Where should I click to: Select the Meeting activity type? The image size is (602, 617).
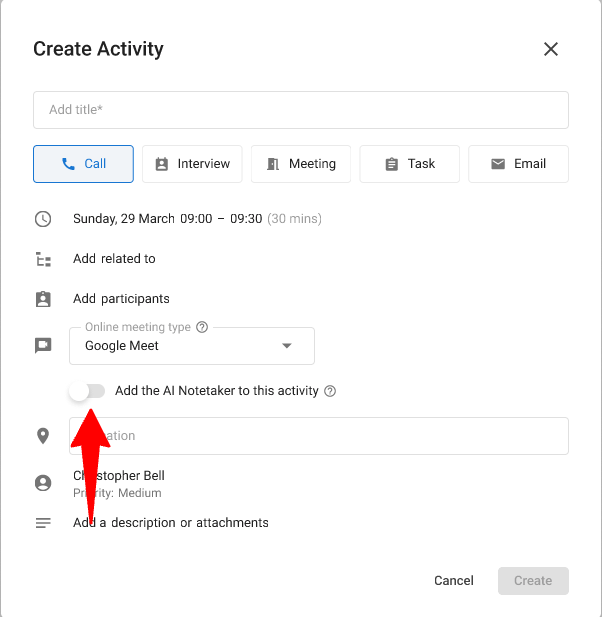tap(301, 164)
